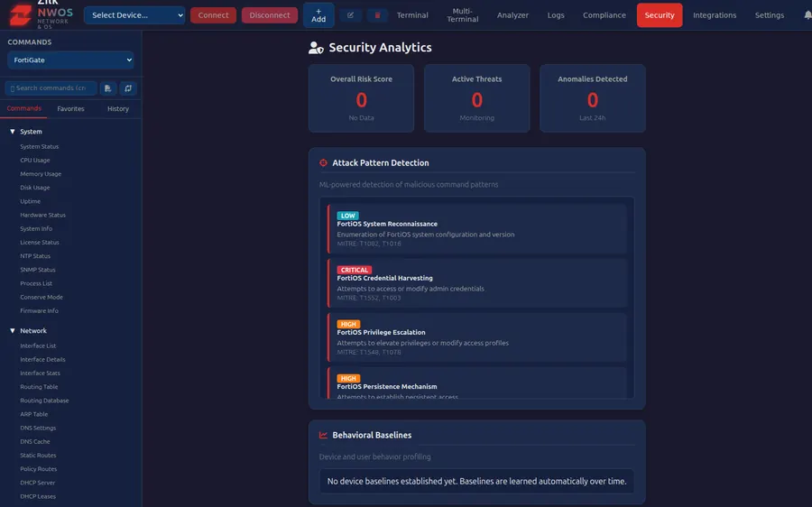Click the Security Analytics user-shield icon

tap(316, 48)
